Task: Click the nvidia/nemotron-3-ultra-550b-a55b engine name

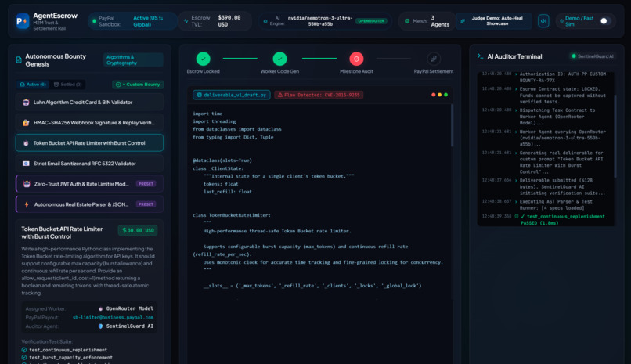Action: coord(320,21)
